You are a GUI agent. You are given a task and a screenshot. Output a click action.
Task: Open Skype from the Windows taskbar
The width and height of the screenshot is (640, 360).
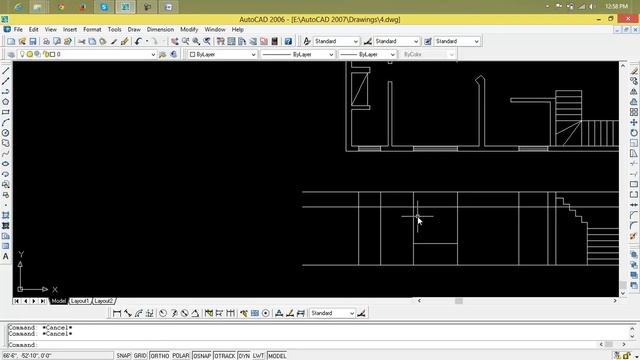104,7
